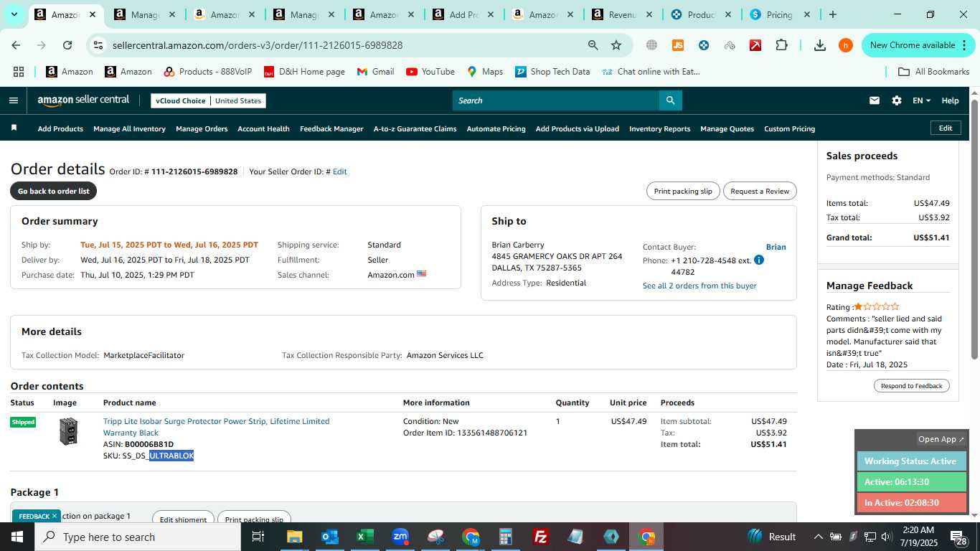Click the orange JS extension icon
Image resolution: width=980 pixels, height=551 pixels.
[x=677, y=45]
